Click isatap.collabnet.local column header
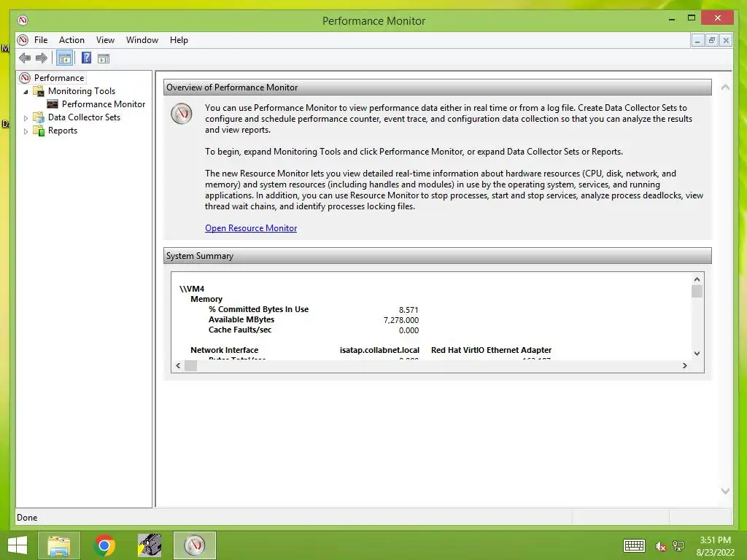This screenshot has width=747, height=560. tap(379, 350)
